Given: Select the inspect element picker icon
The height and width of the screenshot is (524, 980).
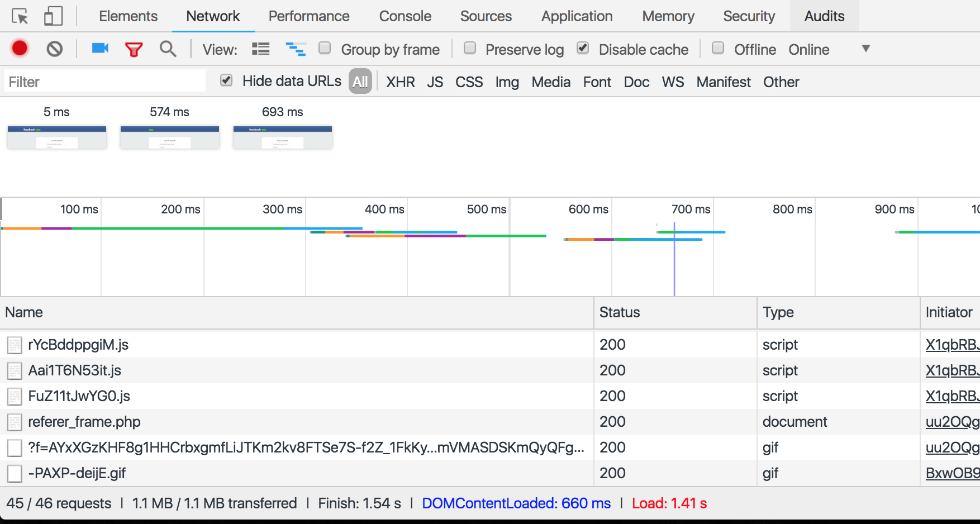Looking at the screenshot, I should click(20, 16).
